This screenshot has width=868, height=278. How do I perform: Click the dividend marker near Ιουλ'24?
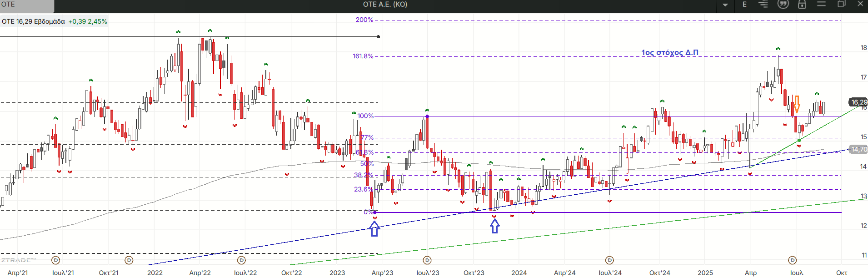(x=609, y=260)
